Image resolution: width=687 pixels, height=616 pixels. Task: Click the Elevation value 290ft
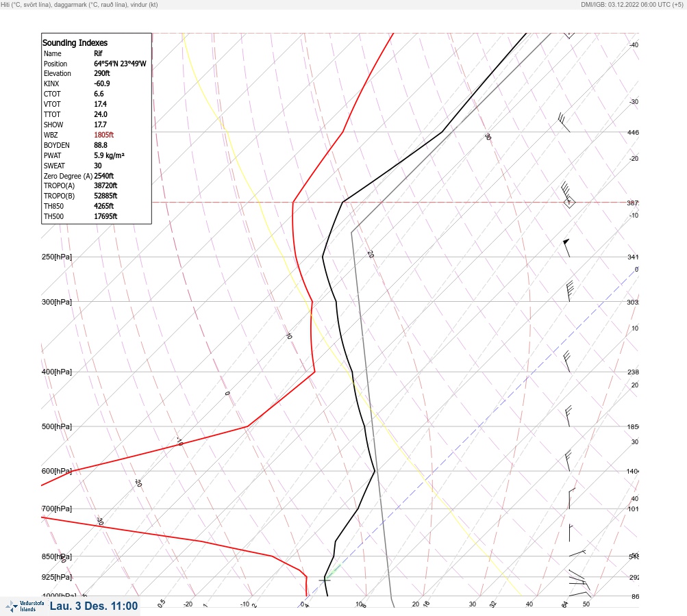(x=101, y=73)
